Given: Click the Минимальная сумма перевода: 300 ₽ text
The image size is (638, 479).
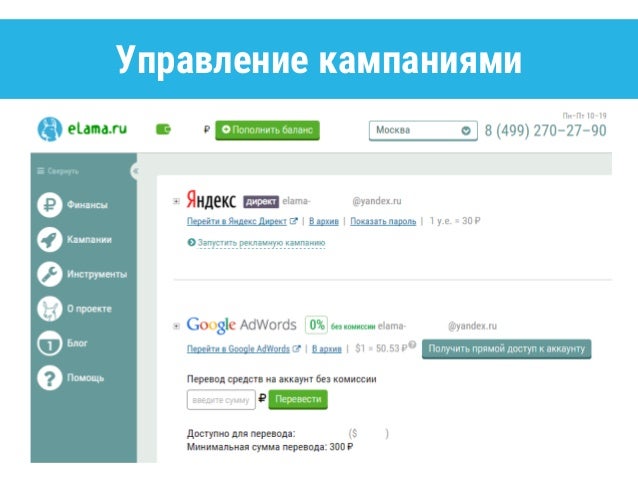Looking at the screenshot, I should click(x=270, y=447).
